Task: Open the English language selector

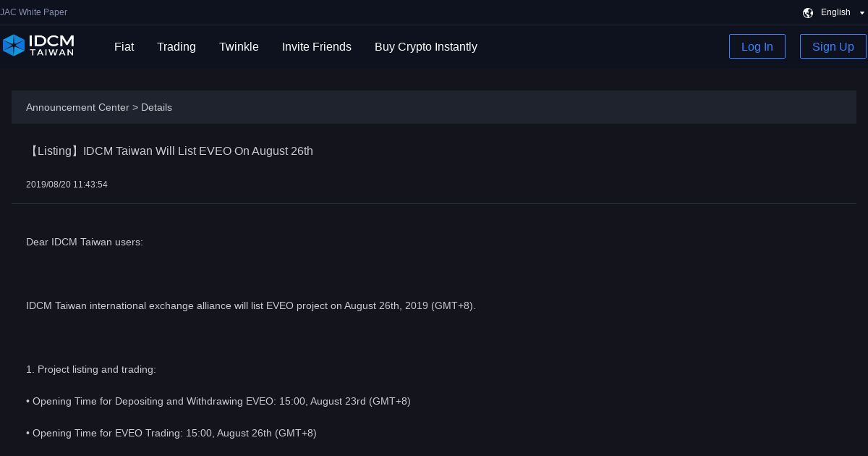Action: (835, 12)
